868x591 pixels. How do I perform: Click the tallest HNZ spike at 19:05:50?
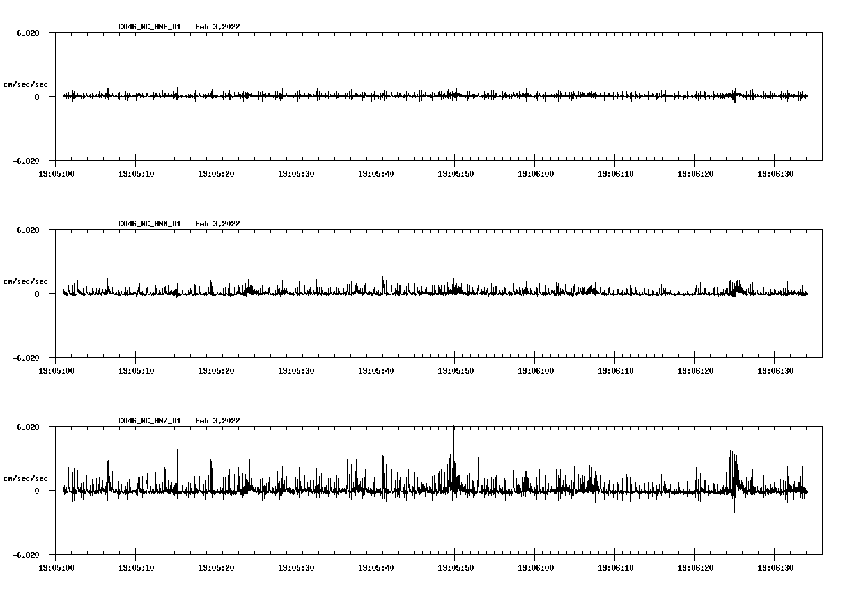[x=454, y=457]
